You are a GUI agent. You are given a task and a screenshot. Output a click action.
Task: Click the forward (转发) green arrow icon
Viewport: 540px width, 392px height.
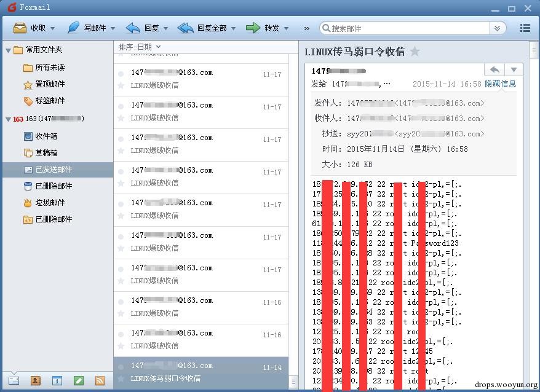click(253, 28)
